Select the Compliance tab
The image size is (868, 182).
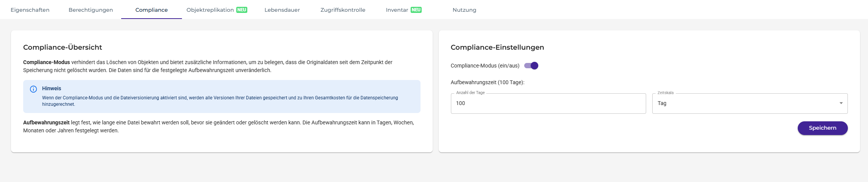pos(152,10)
